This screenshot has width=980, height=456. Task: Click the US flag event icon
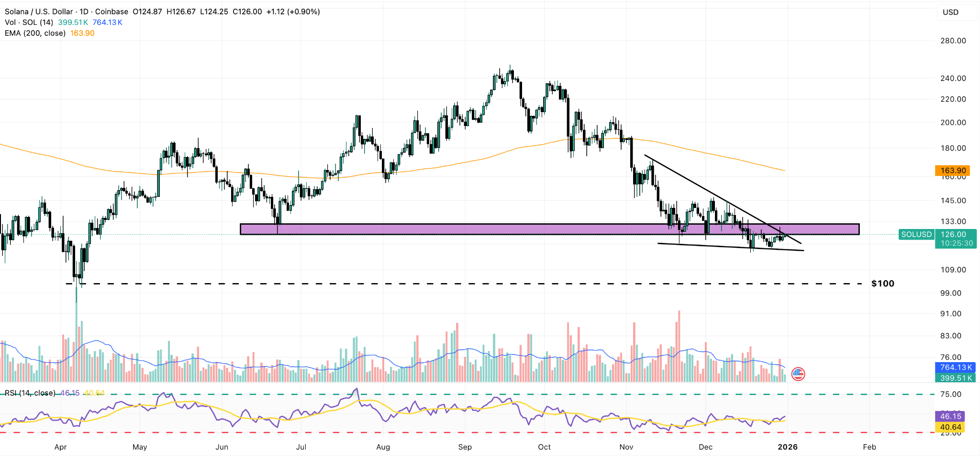pyautogui.click(x=798, y=374)
